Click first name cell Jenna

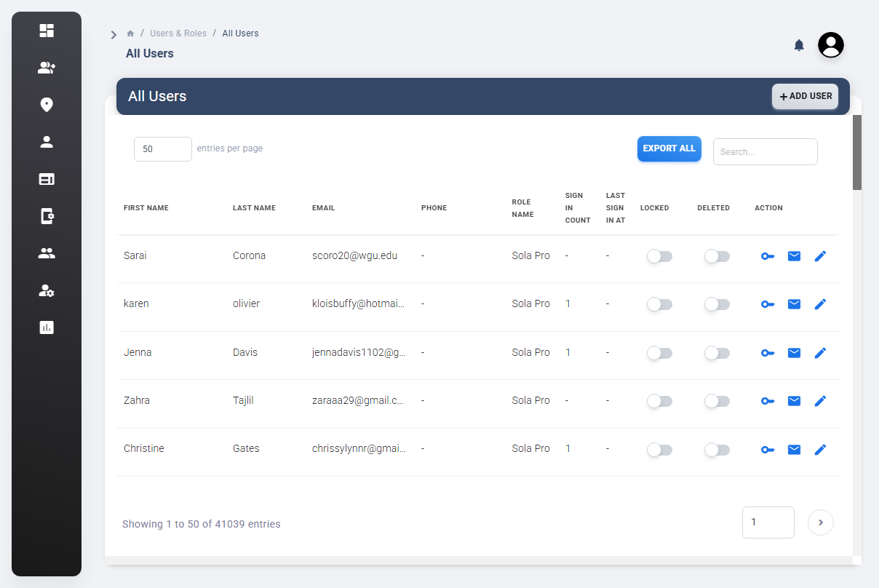click(x=138, y=352)
